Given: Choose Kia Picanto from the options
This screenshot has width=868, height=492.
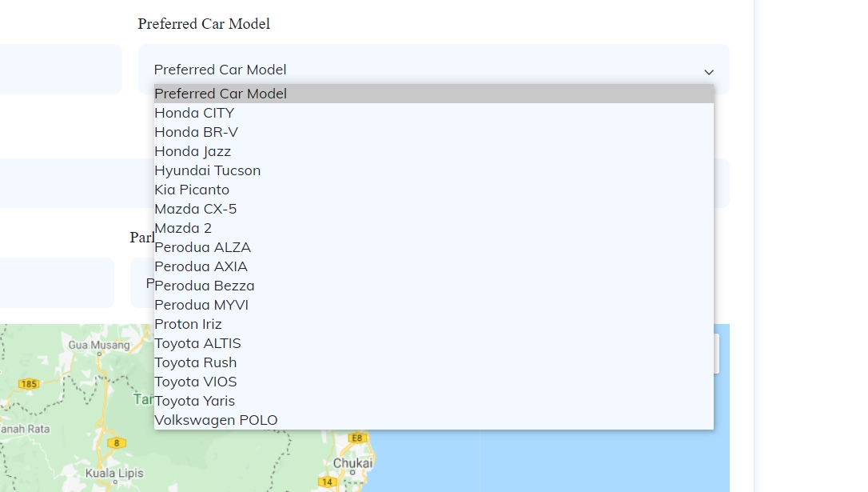Looking at the screenshot, I should point(192,190).
